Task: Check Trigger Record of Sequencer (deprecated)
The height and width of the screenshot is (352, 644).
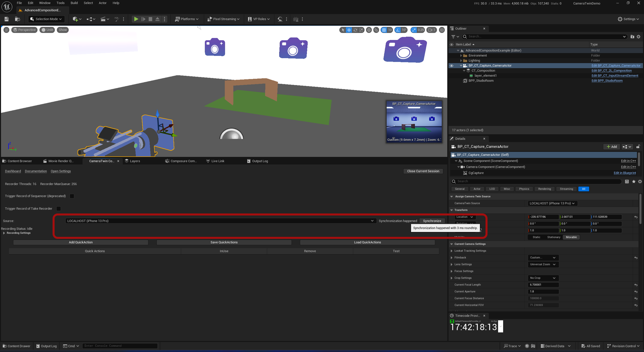Action: click(72, 196)
